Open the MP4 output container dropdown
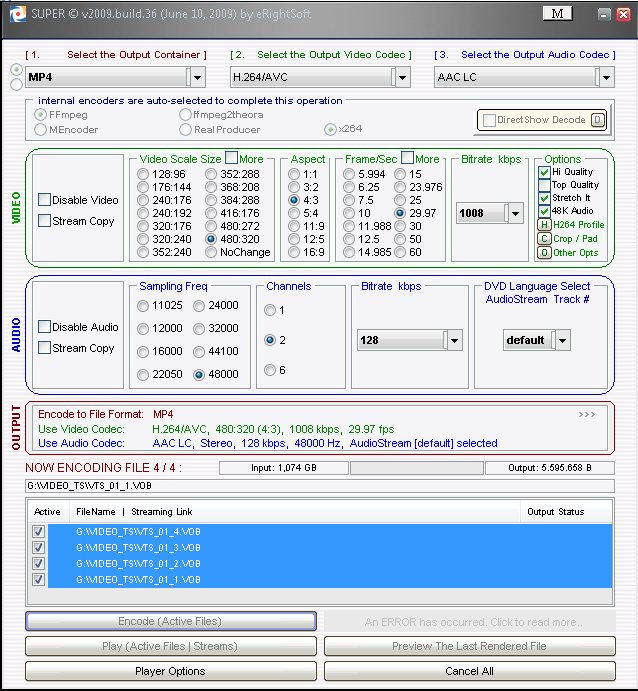 pos(197,77)
